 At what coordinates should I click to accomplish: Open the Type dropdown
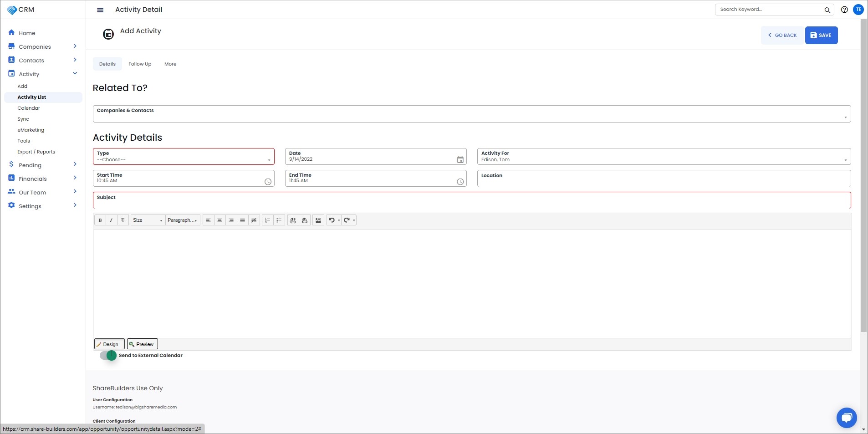click(184, 157)
